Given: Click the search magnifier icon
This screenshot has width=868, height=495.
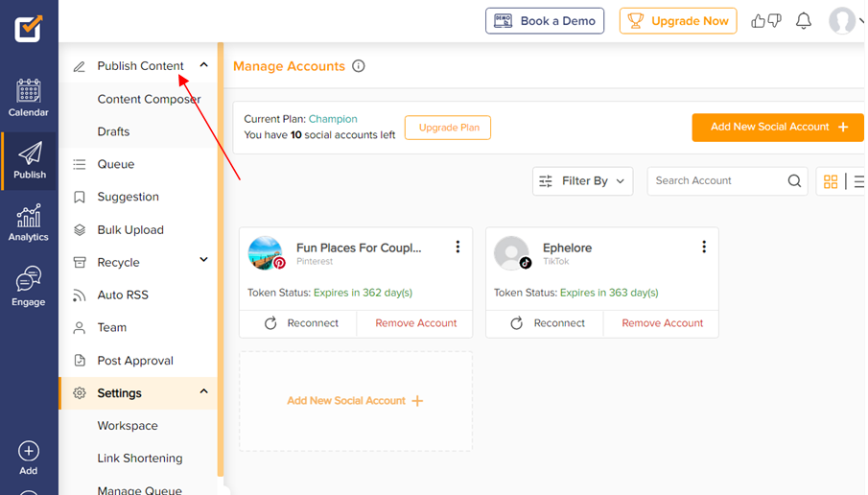Looking at the screenshot, I should tap(794, 181).
